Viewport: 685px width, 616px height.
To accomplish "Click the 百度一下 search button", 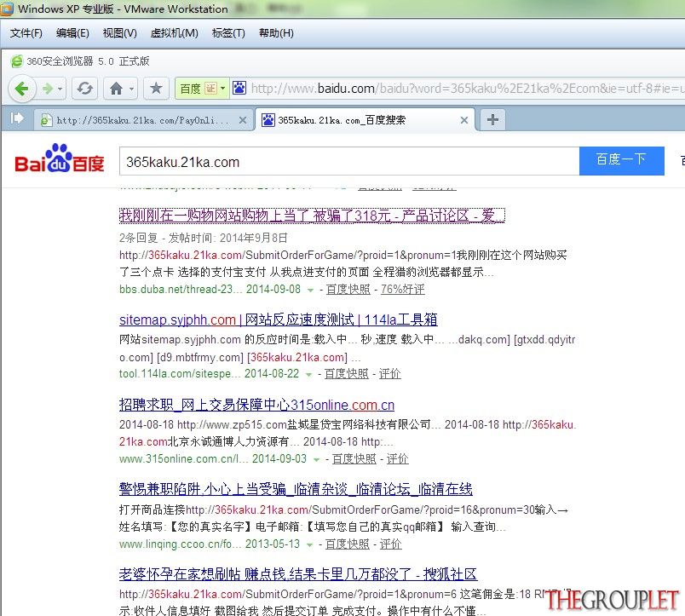I will (622, 161).
